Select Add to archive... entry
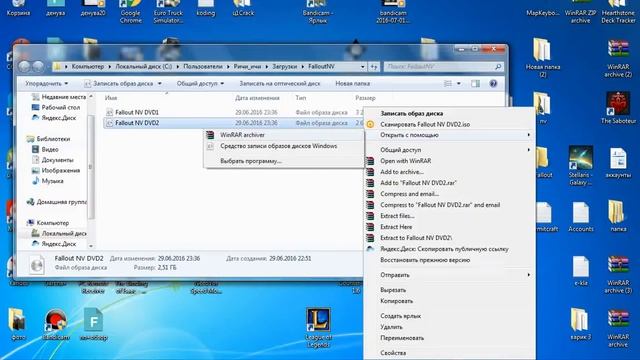The width and height of the screenshot is (640, 360). click(x=402, y=172)
